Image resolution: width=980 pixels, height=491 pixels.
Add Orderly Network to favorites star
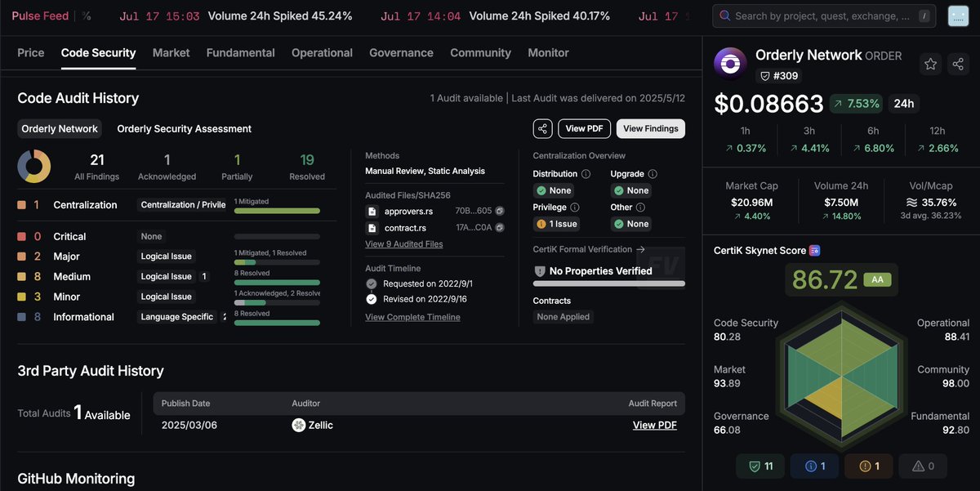click(930, 64)
